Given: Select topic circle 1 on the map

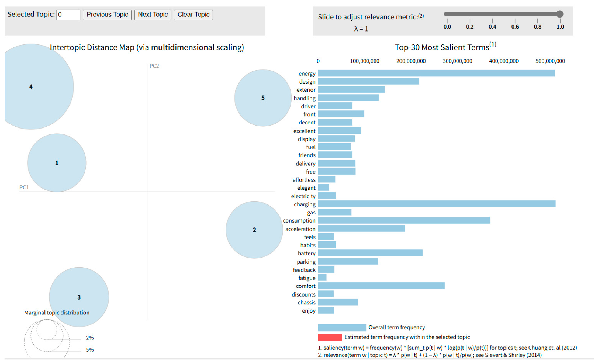Looking at the screenshot, I should coord(57,163).
